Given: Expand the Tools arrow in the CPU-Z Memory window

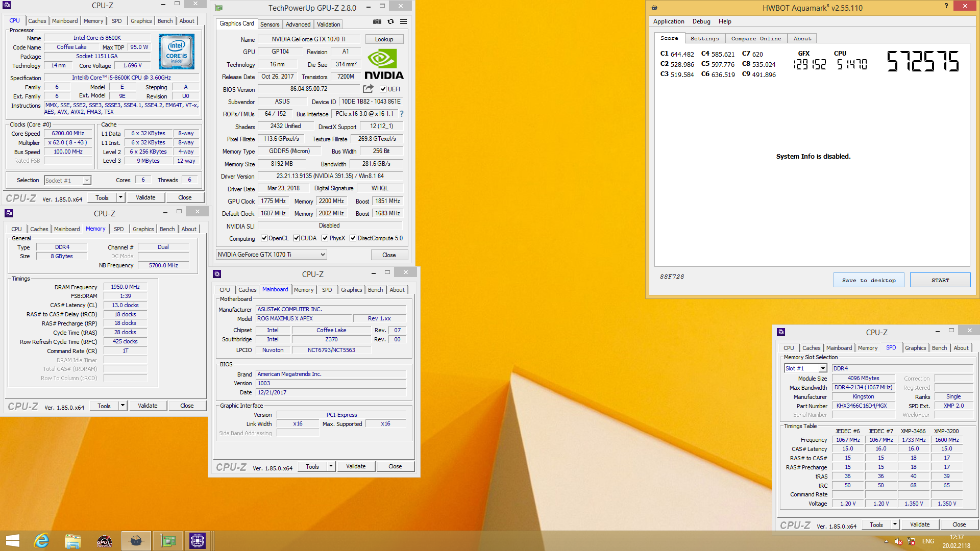Looking at the screenshot, I should pos(123,406).
